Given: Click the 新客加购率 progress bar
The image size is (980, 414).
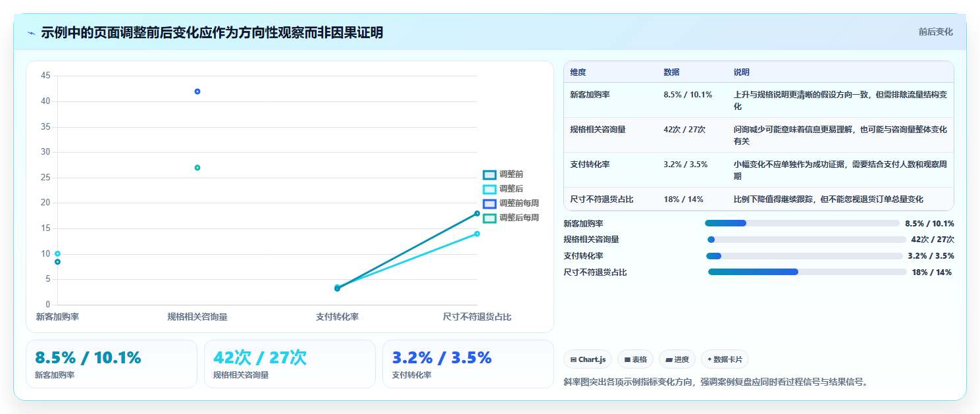Looking at the screenshot, I should coord(802,223).
